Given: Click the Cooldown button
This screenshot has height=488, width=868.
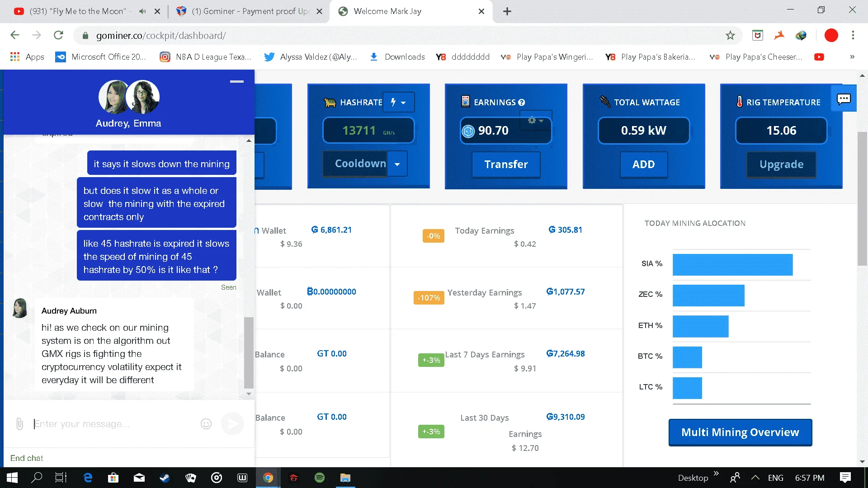Looking at the screenshot, I should [355, 164].
